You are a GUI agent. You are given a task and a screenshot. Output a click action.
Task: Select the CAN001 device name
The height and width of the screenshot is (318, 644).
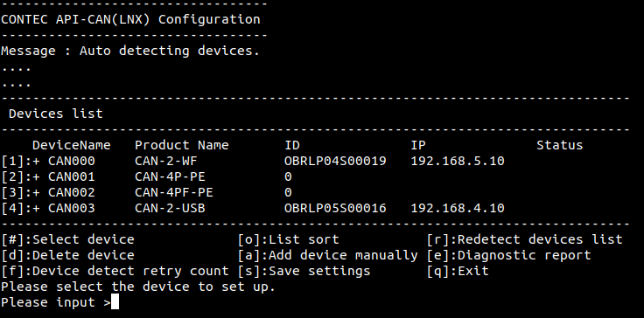pos(72,176)
